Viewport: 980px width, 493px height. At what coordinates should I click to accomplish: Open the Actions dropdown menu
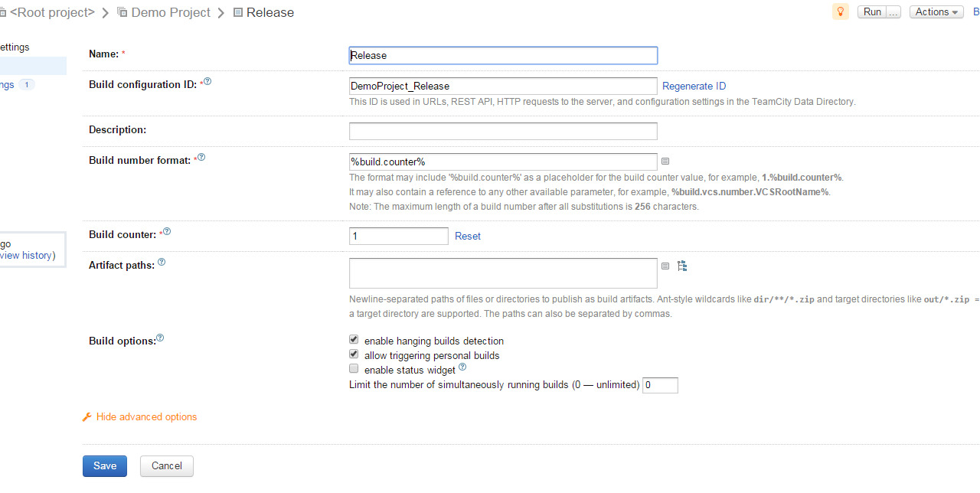(936, 11)
